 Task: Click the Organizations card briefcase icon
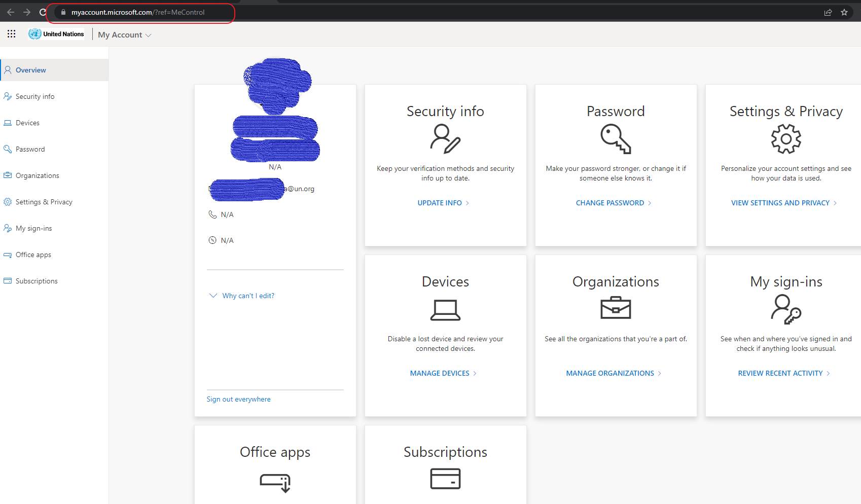616,308
